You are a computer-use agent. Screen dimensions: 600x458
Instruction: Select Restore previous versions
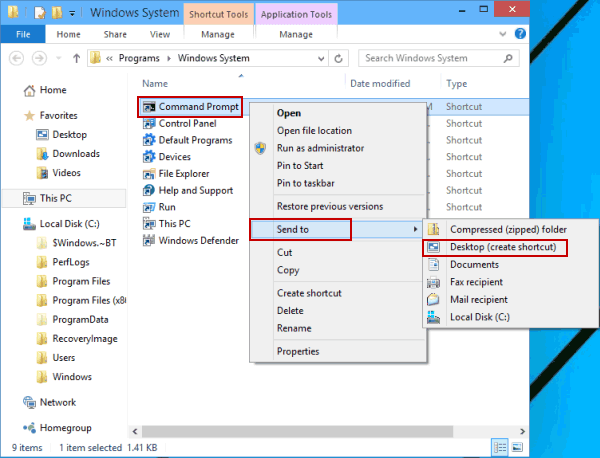pos(330,206)
